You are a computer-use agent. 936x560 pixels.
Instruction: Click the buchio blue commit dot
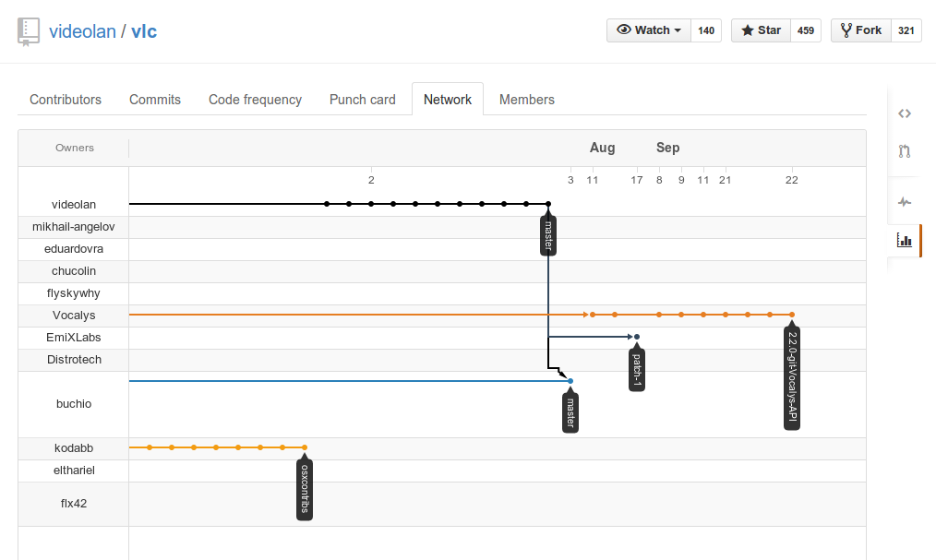click(x=570, y=381)
